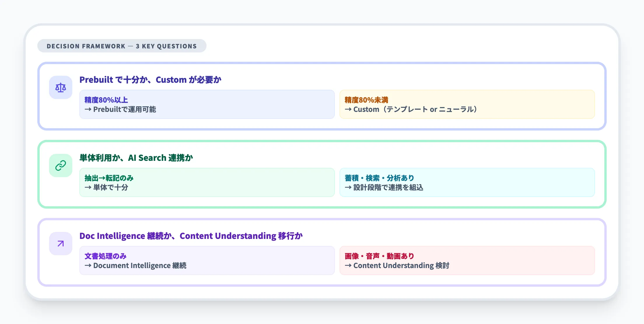Expand the 単体利用か、AI Search 連携か section
This screenshot has height=324, width=644.
tap(136, 158)
